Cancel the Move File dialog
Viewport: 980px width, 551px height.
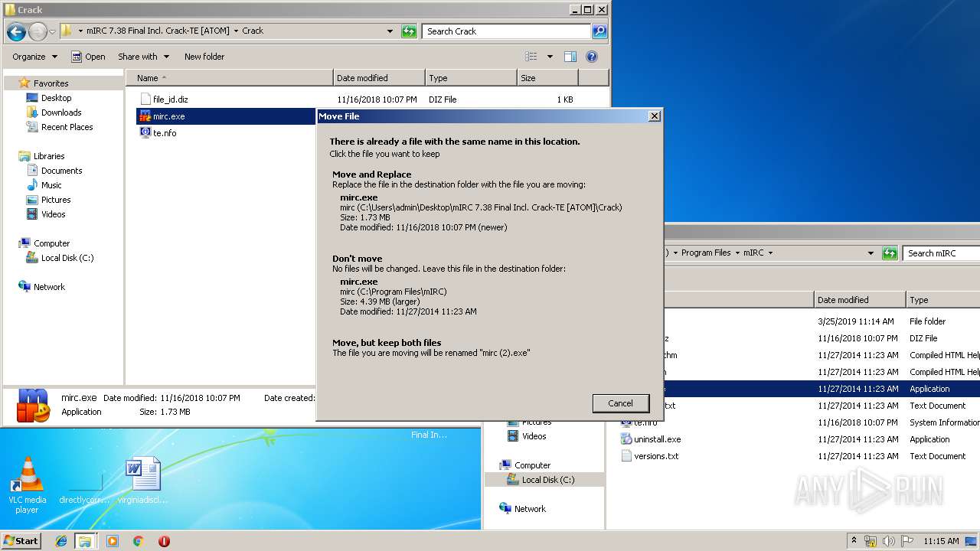click(620, 403)
